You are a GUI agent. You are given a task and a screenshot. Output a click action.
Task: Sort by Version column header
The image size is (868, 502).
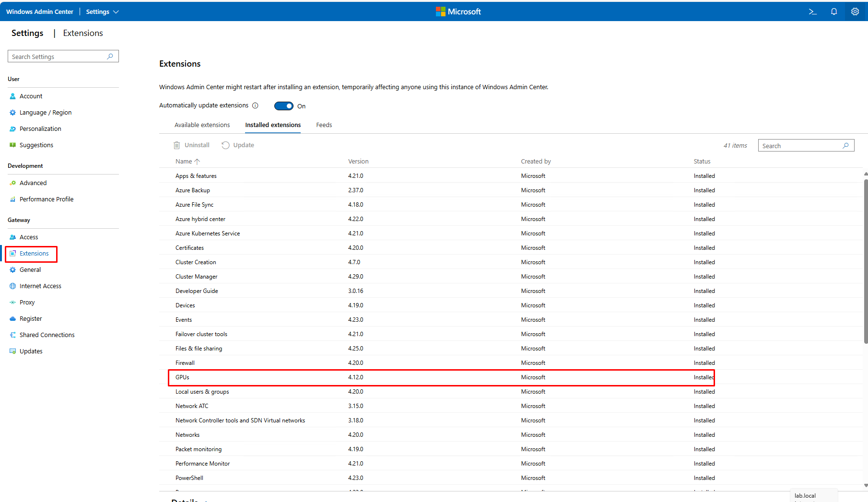click(x=358, y=162)
